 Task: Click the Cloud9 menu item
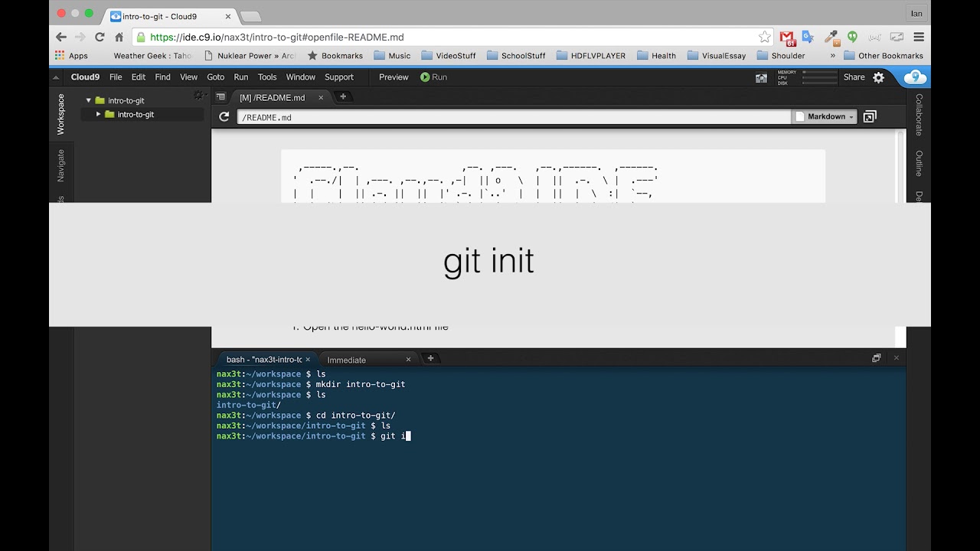pyautogui.click(x=85, y=77)
